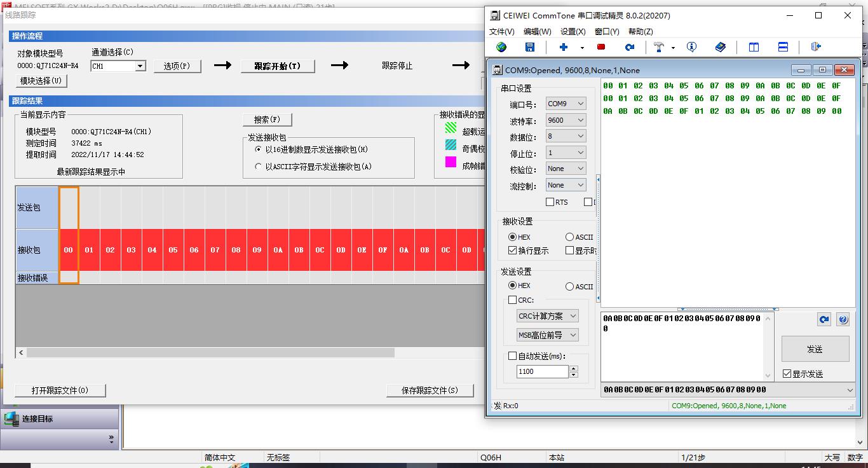Expand the 端口号 COM9 dropdown

(566, 104)
